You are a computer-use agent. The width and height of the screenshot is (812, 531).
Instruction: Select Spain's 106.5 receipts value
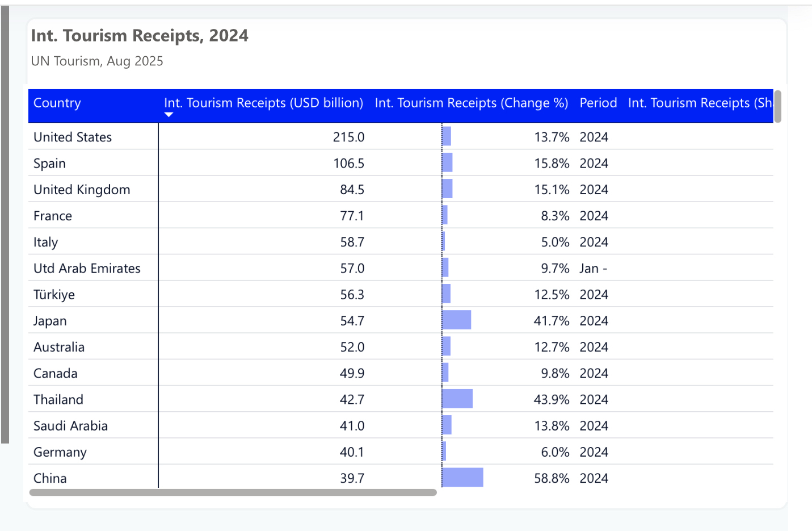click(348, 164)
